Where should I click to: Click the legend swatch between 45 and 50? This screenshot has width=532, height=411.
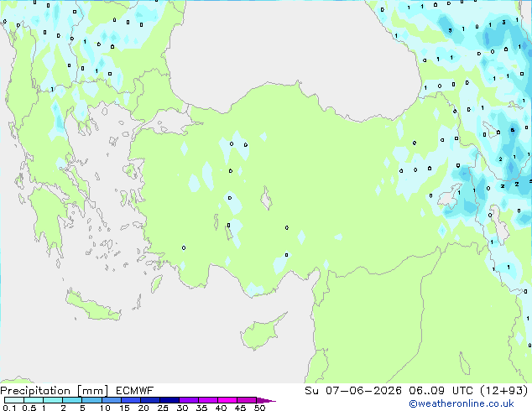point(247,400)
